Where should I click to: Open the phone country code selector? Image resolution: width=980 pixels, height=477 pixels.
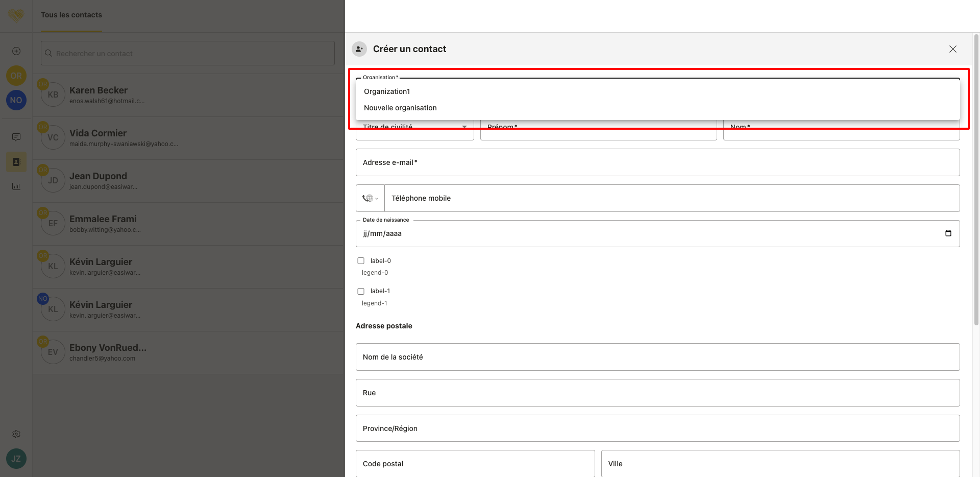click(370, 198)
